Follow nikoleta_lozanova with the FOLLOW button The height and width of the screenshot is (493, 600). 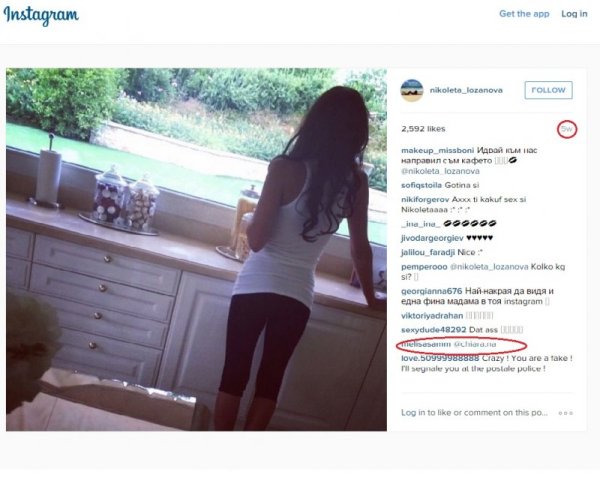pos(548,90)
